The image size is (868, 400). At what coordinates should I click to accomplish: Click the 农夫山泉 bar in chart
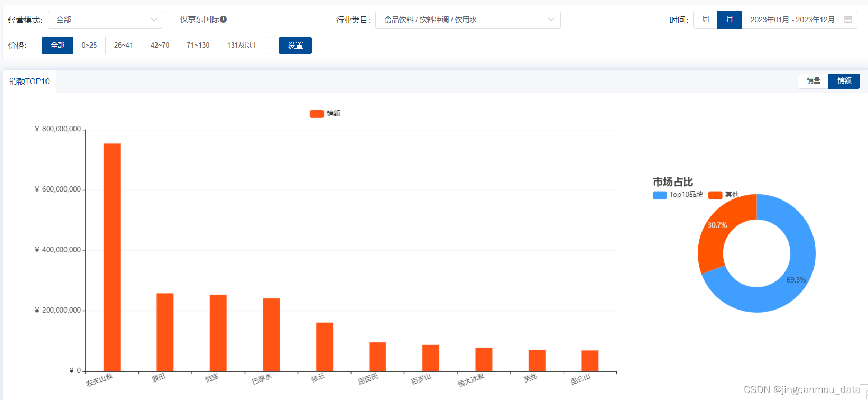pos(112,257)
